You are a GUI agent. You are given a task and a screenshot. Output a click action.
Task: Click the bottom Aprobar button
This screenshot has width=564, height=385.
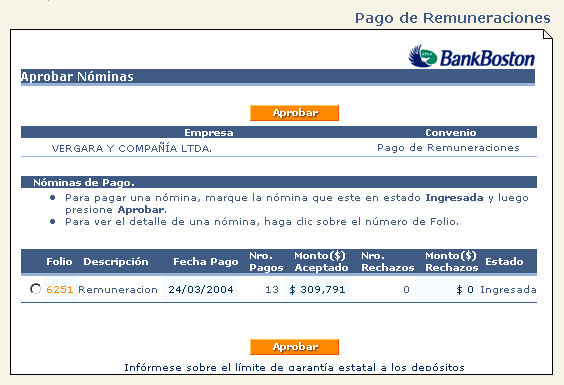[x=294, y=347]
